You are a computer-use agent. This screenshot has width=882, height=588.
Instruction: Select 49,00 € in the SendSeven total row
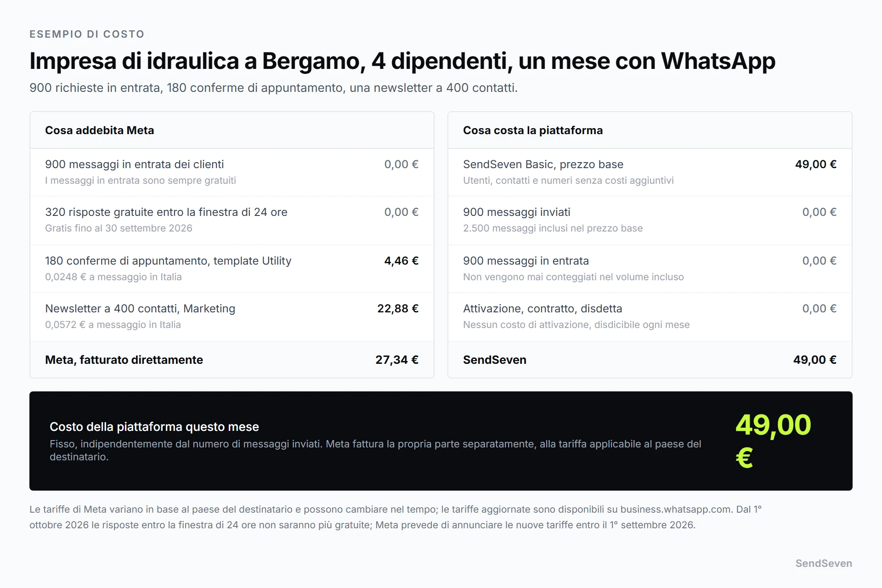click(x=815, y=360)
